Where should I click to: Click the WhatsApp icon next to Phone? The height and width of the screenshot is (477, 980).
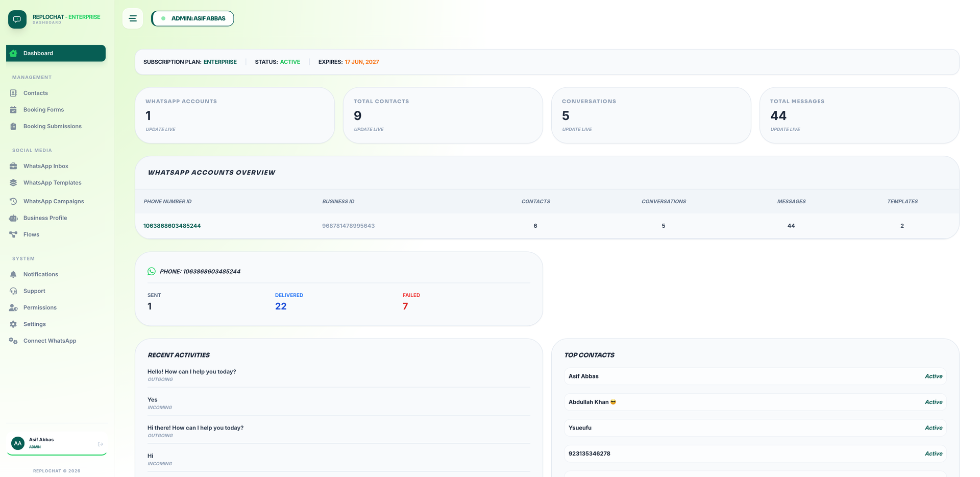(152, 272)
